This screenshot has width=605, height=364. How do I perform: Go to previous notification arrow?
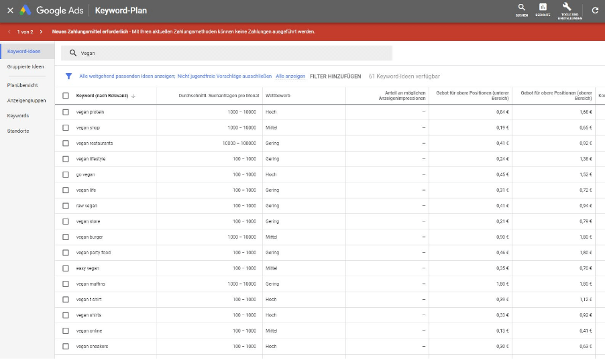pos(9,32)
